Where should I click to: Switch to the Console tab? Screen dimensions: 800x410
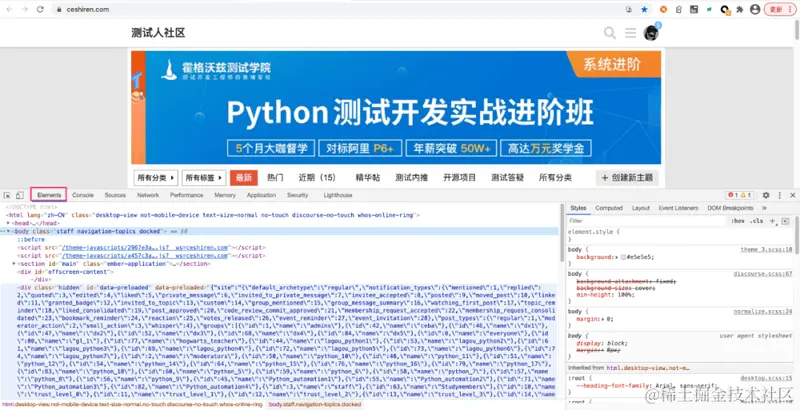[x=83, y=195]
